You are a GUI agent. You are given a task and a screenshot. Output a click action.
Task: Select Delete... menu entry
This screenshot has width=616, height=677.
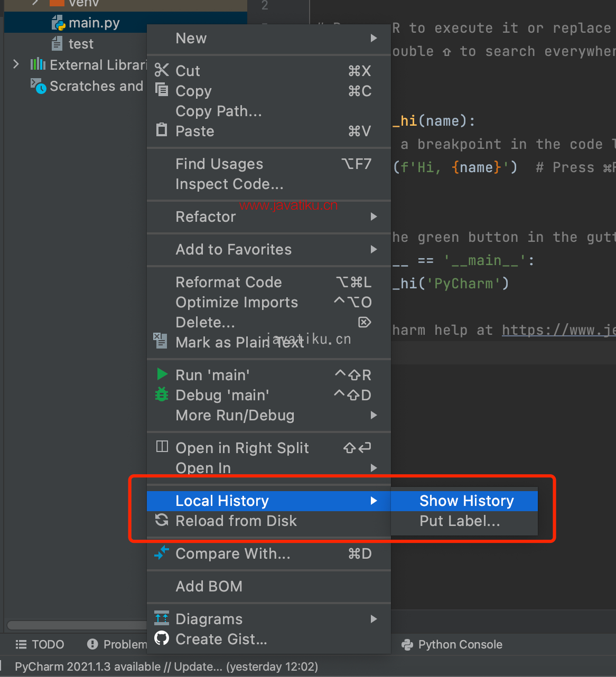click(x=269, y=322)
